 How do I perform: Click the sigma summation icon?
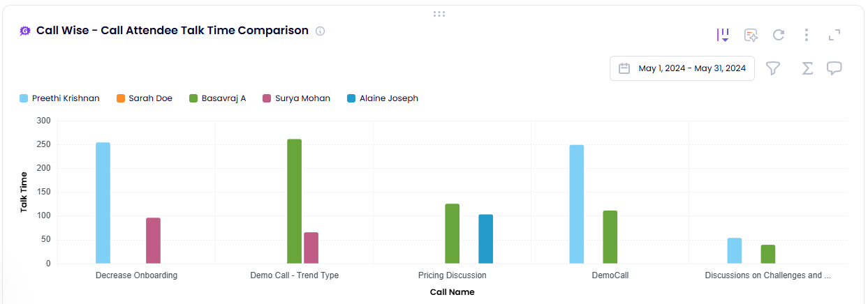point(807,68)
